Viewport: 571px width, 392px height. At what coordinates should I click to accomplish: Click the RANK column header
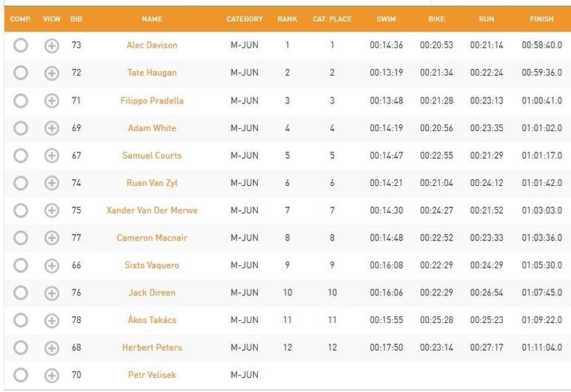point(287,19)
